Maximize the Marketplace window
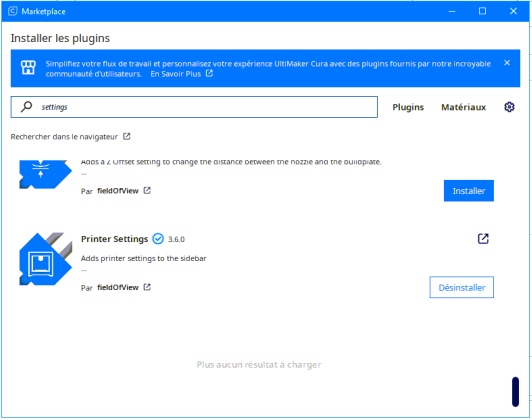532x420 pixels. [x=482, y=11]
